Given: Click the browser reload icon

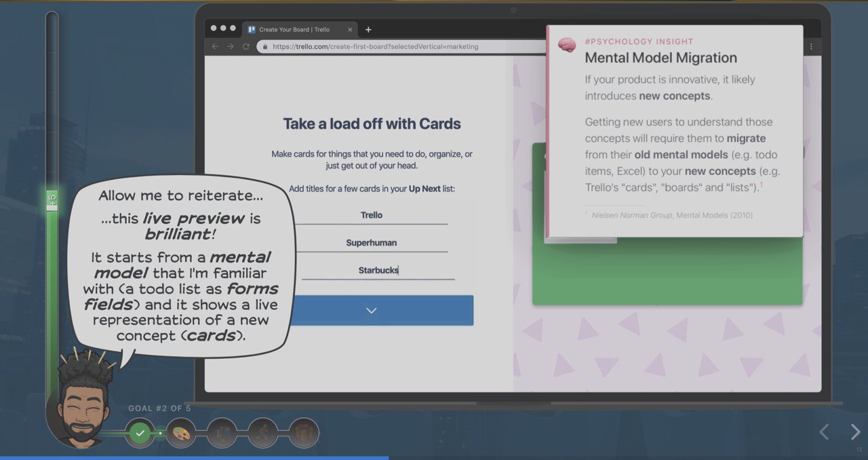Looking at the screenshot, I should tap(246, 46).
